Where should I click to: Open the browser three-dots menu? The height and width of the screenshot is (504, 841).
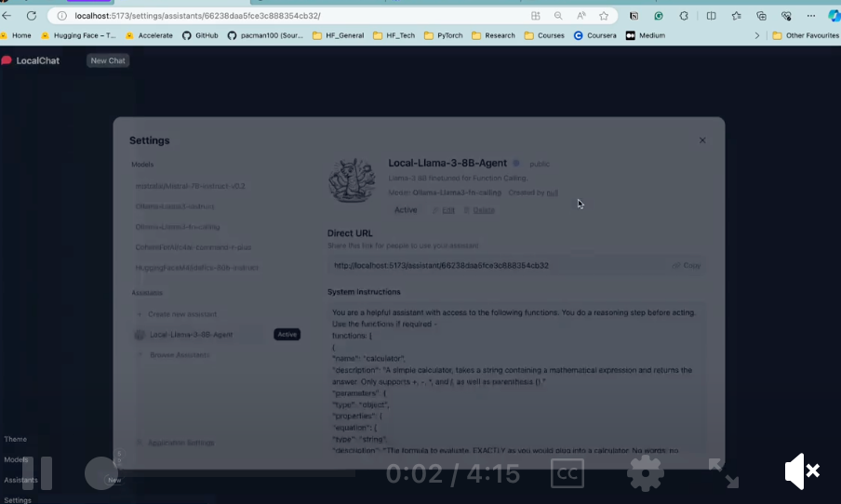tap(811, 16)
